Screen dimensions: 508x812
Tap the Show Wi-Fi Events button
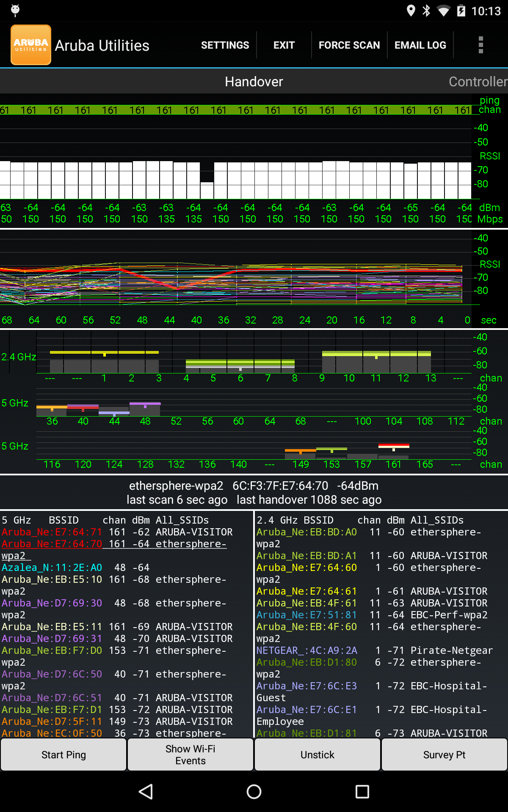pyautogui.click(x=190, y=754)
